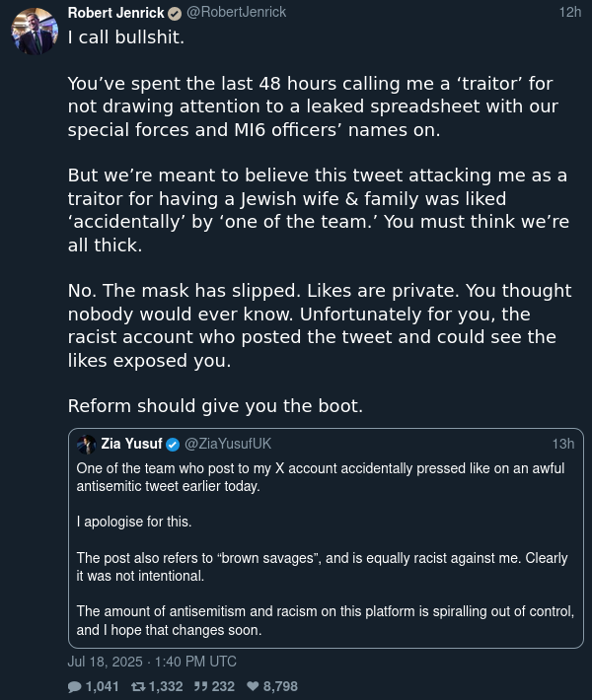
Task: Visit the @ZiaYusufUK handle
Action: pyautogui.click(x=228, y=444)
